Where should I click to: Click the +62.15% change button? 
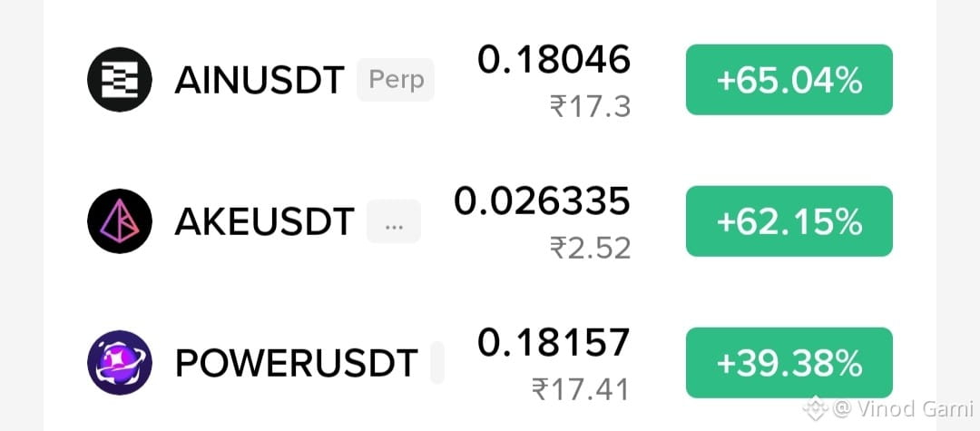[x=789, y=221]
